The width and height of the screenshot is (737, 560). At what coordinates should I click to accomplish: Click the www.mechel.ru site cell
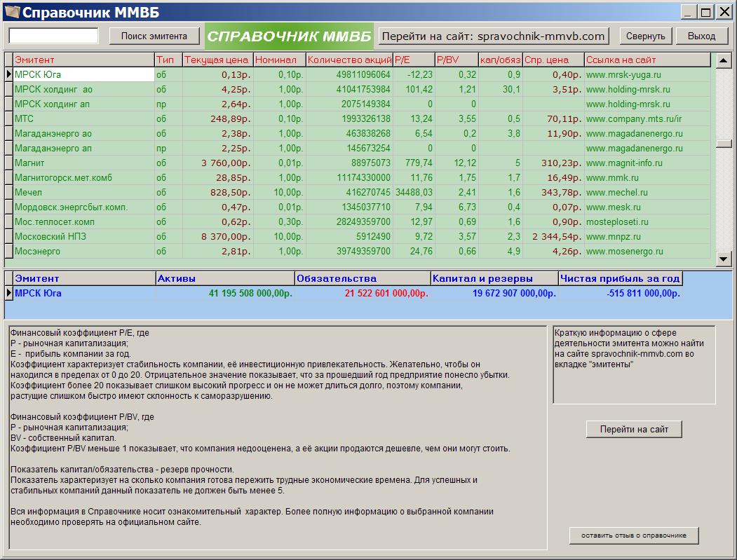click(647, 192)
